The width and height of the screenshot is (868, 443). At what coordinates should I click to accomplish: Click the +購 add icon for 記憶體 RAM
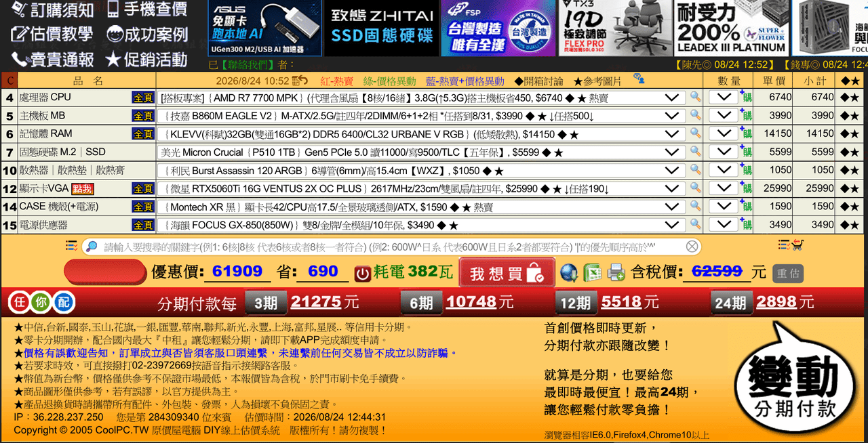tap(746, 133)
